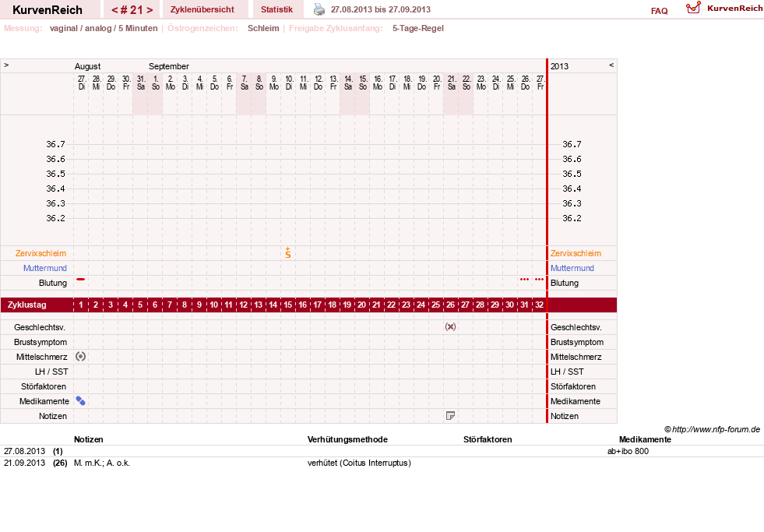Click the 'September' month label
This screenshot has width=764, height=532.
pos(168,66)
